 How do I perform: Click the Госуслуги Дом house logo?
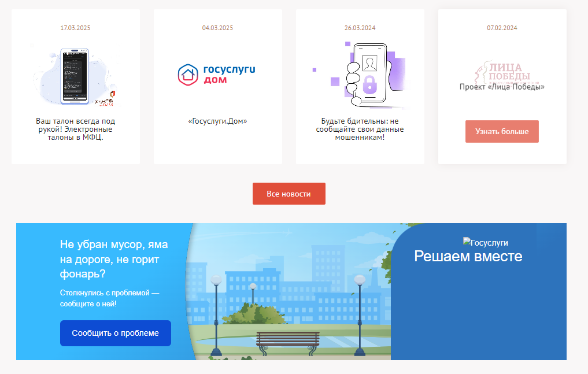tap(217, 75)
